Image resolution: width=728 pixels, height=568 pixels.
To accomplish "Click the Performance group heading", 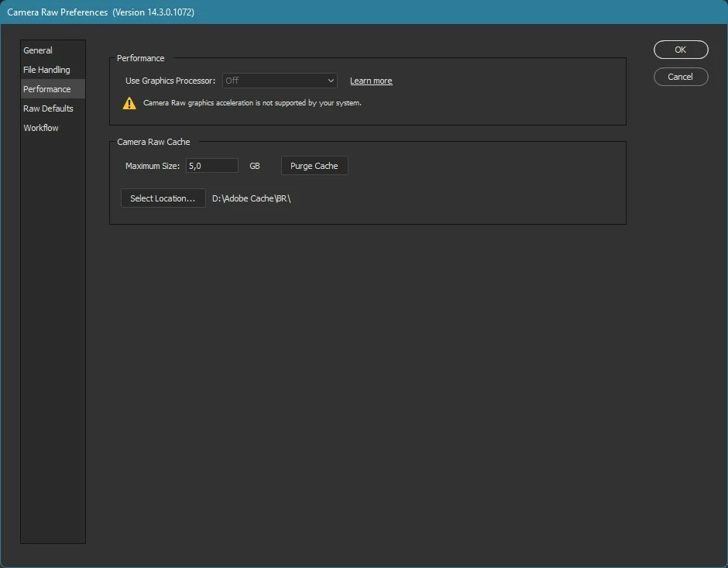I will pos(140,58).
